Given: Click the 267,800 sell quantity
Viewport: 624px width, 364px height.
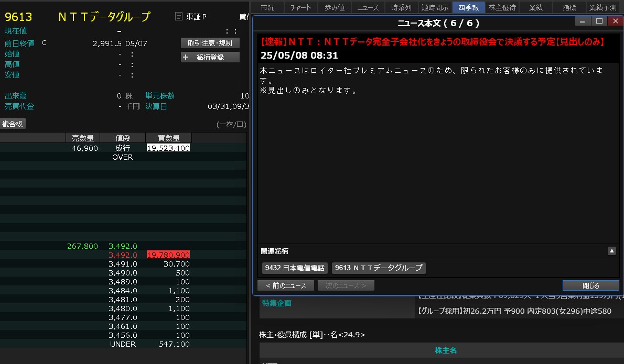Looking at the screenshot, I should pos(82,246).
